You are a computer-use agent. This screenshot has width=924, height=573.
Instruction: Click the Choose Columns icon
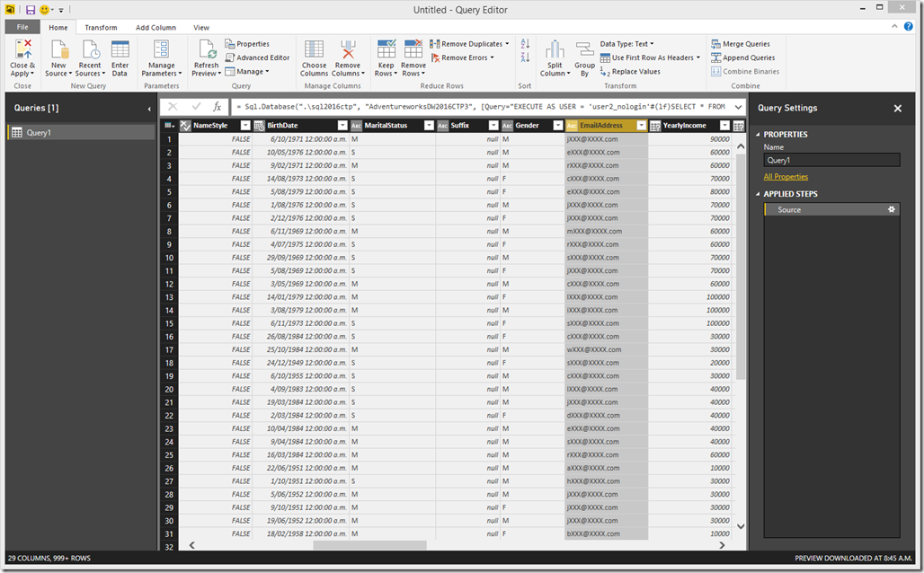pyautogui.click(x=314, y=50)
